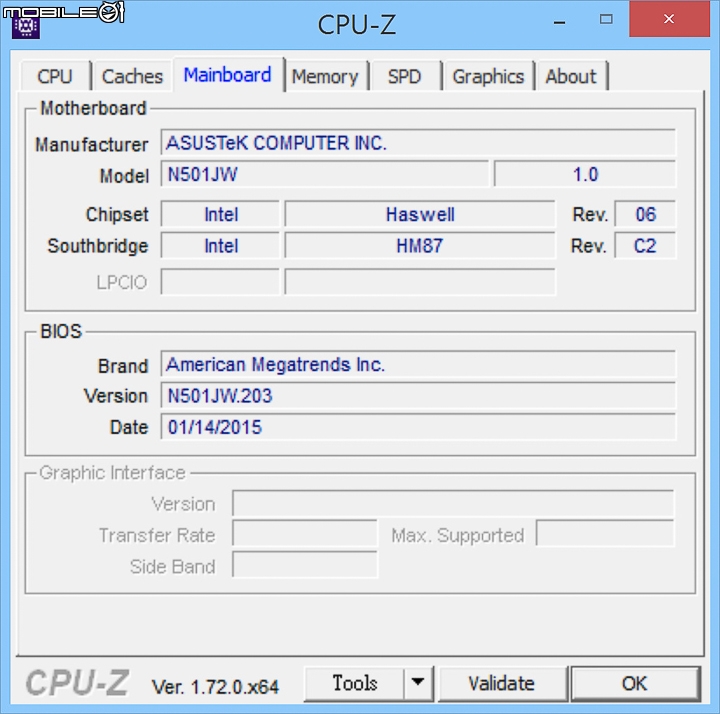Click the BIOS date 01/14/2015 field
Image resolution: width=720 pixels, height=714 pixels.
(418, 427)
